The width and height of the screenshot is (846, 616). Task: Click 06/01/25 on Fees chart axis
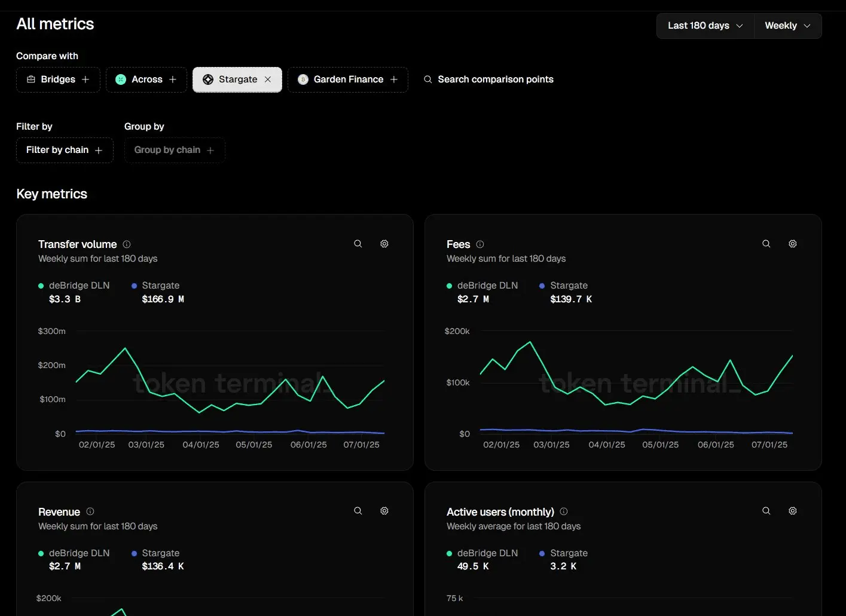[x=716, y=445]
